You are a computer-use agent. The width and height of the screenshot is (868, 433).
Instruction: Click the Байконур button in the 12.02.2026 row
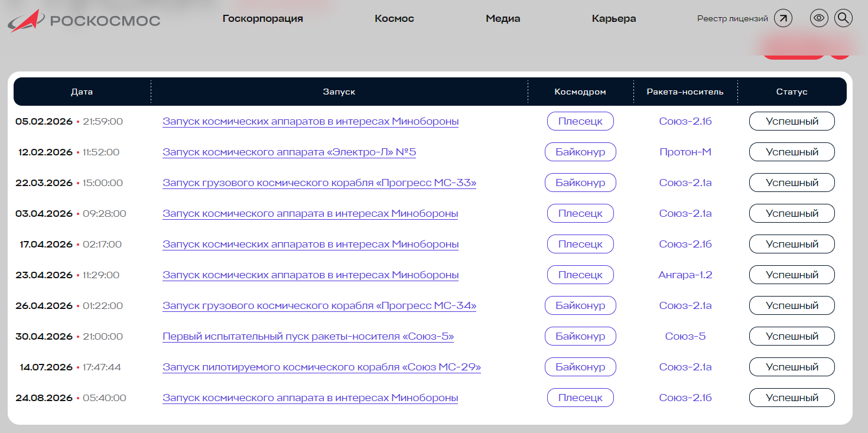pyautogui.click(x=580, y=152)
